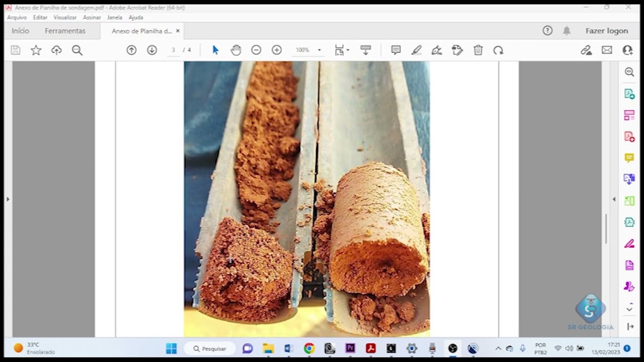Activate the arrow Selection tool
The height and width of the screenshot is (362, 644).
[215, 50]
